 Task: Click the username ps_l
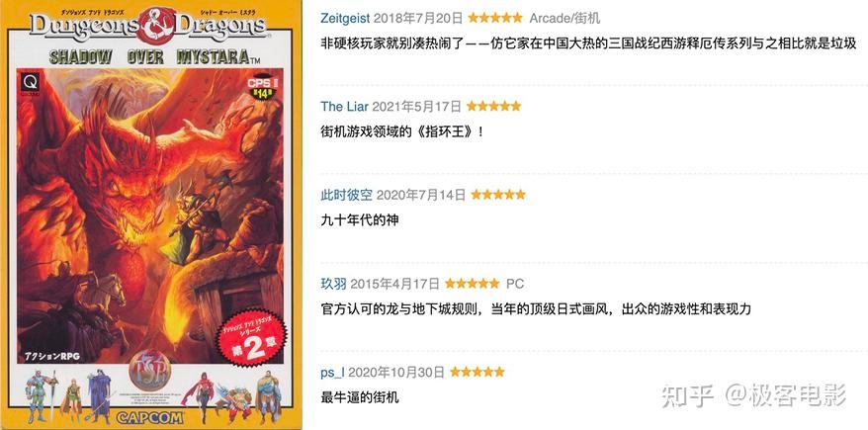pos(332,373)
